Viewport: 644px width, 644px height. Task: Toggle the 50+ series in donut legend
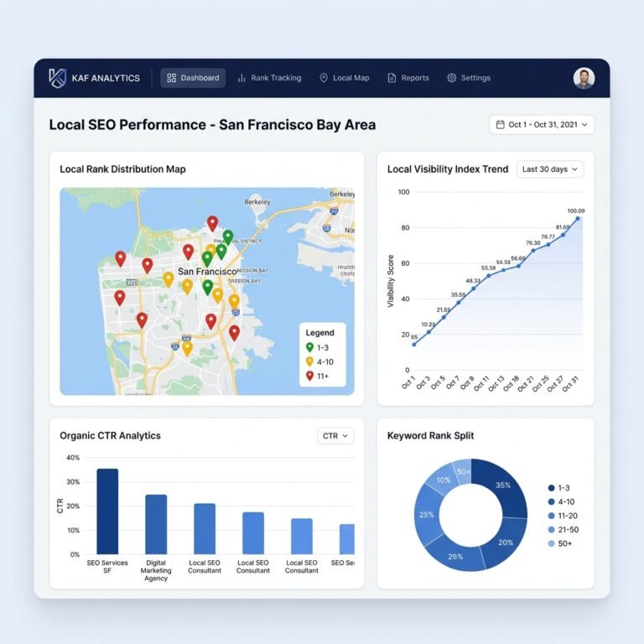(560, 543)
